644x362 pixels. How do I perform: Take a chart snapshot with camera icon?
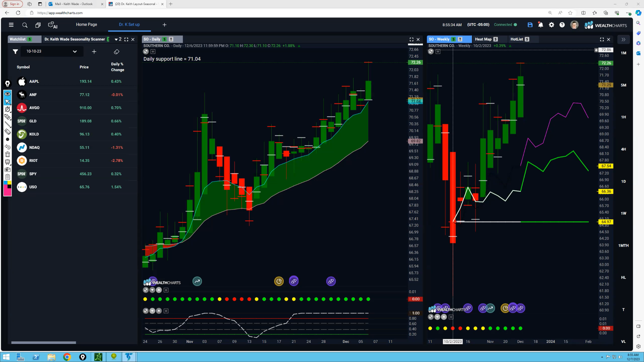click(x=7, y=170)
